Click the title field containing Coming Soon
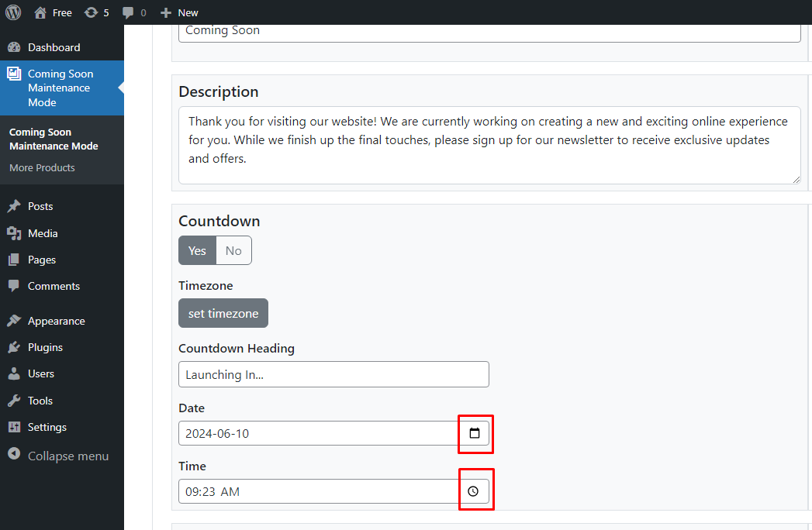 (x=489, y=32)
